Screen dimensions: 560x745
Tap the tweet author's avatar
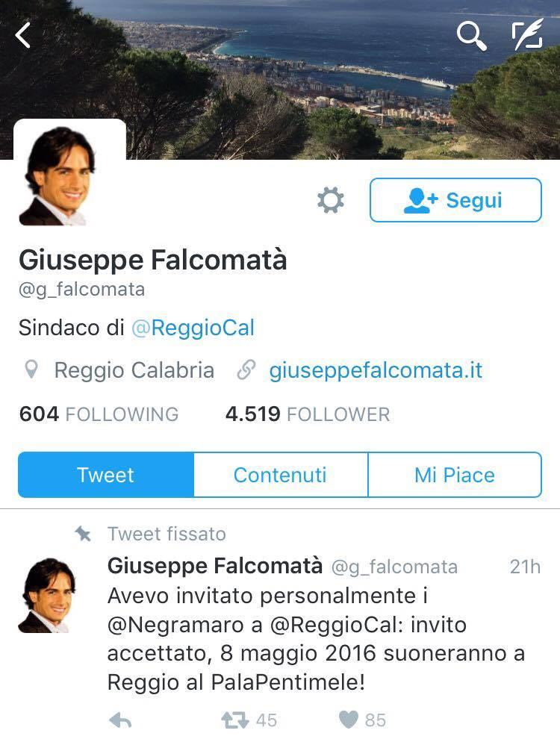point(47,596)
